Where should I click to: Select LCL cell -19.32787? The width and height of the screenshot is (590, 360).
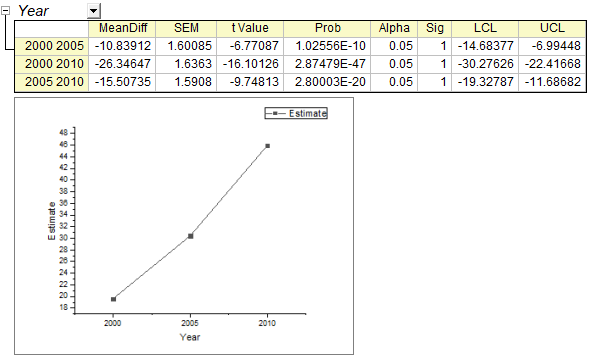(485, 82)
